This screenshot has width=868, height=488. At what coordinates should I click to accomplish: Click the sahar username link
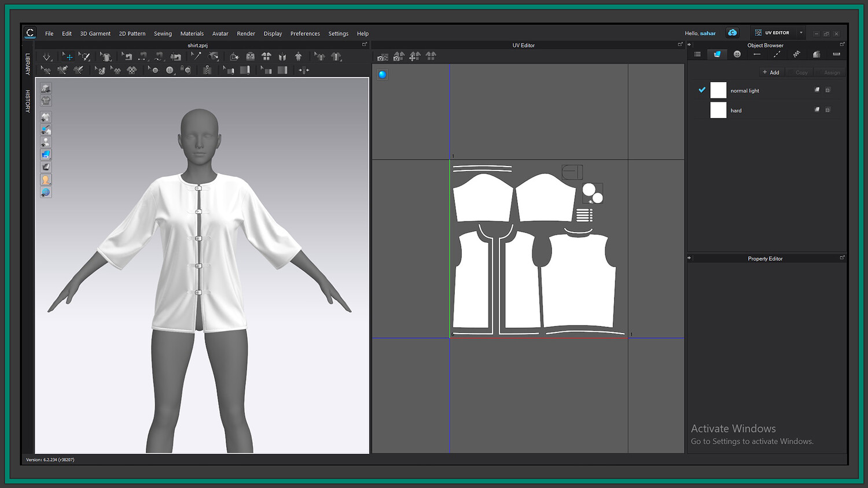point(708,34)
